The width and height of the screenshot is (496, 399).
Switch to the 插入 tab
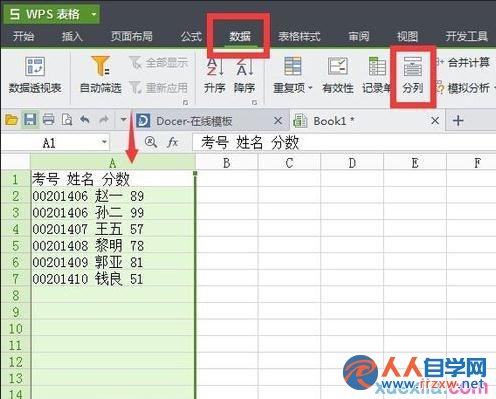[x=72, y=36]
